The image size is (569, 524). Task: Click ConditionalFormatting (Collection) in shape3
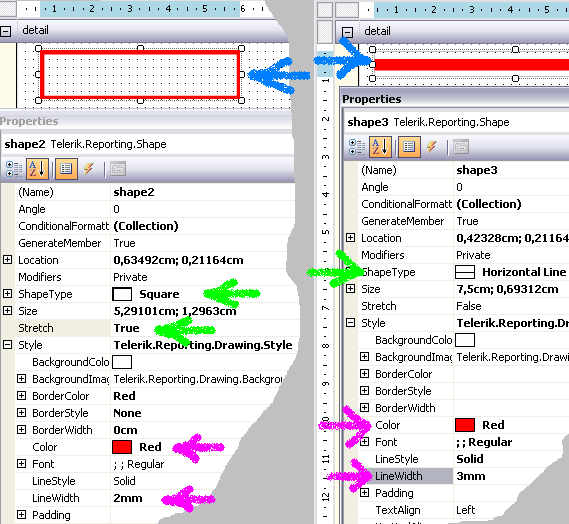(x=488, y=204)
